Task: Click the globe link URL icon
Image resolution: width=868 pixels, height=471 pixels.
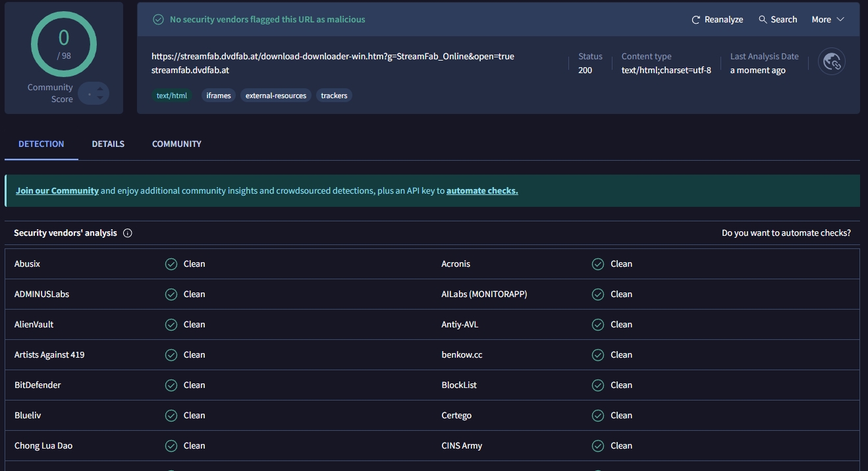Action: coord(832,62)
